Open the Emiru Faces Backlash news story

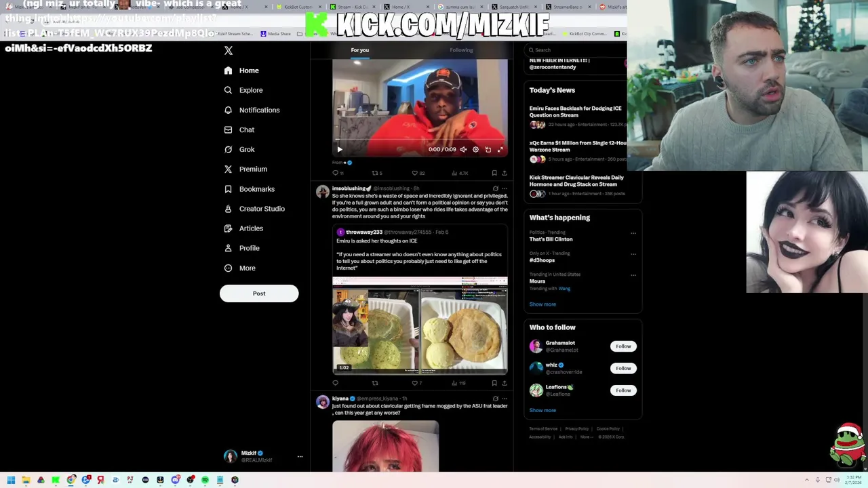click(577, 118)
